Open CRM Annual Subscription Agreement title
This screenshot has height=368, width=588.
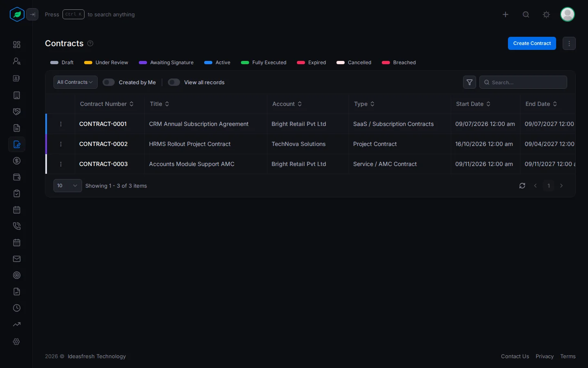click(x=199, y=124)
